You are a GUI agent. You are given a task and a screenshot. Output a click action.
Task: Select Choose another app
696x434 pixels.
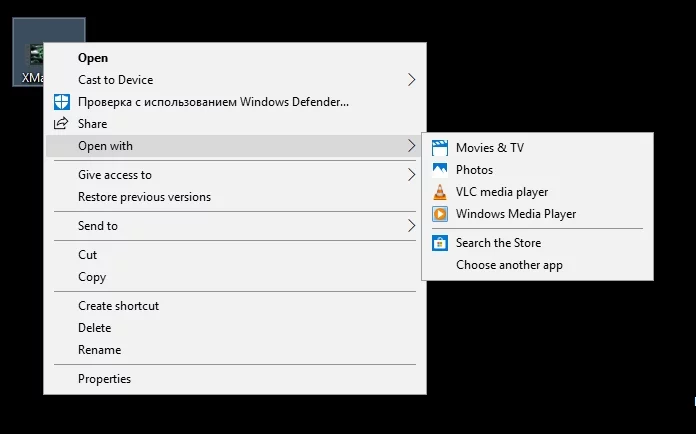pos(509,265)
